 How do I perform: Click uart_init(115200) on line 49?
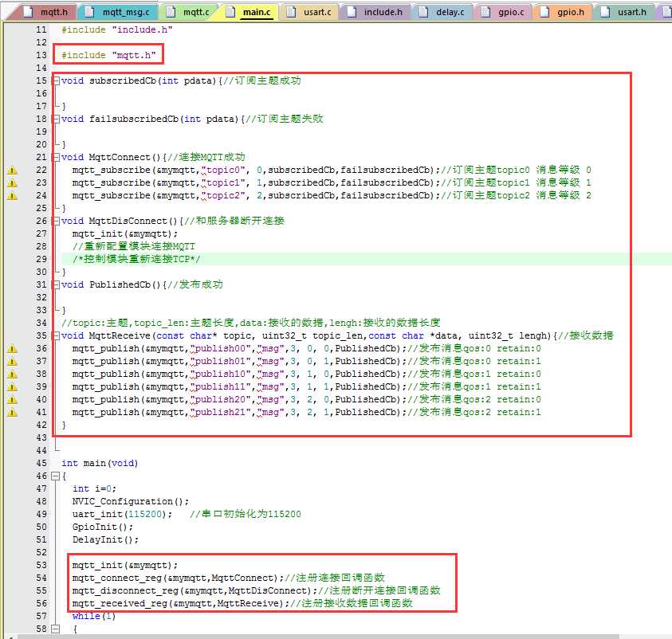tap(122, 514)
